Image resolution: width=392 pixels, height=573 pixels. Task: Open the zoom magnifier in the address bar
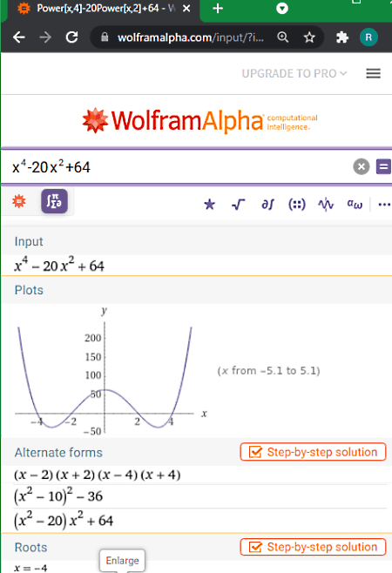(x=282, y=37)
